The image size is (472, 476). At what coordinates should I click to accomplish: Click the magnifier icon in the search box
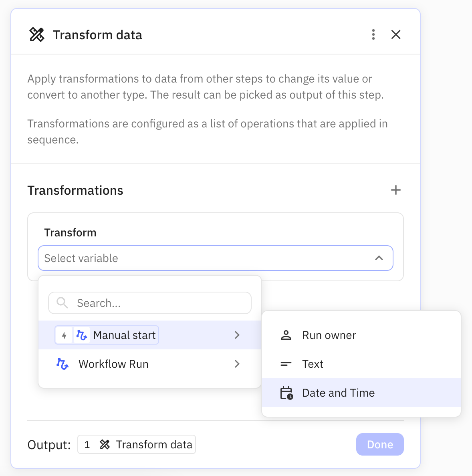[x=62, y=303]
